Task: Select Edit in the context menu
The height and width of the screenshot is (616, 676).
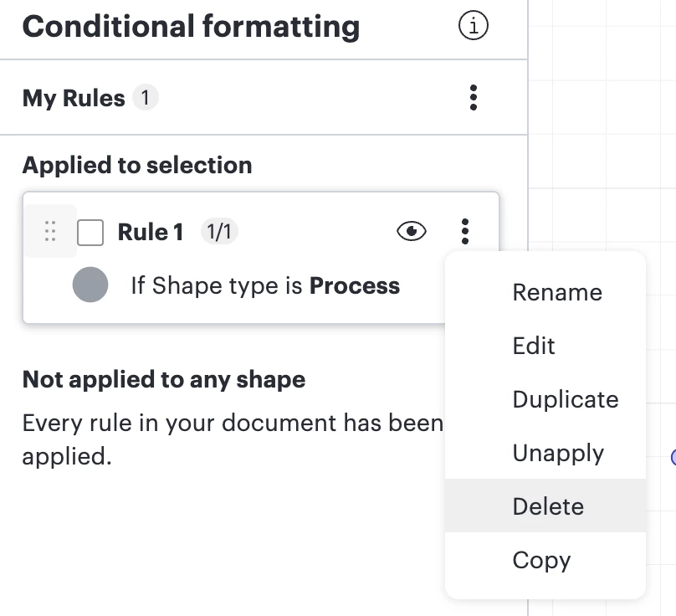Action: tap(534, 346)
